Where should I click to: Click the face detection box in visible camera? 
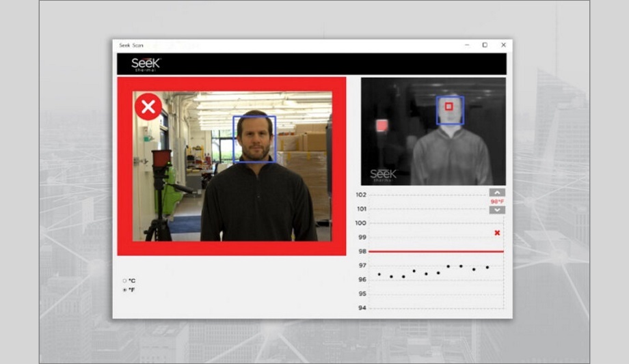pos(254,139)
